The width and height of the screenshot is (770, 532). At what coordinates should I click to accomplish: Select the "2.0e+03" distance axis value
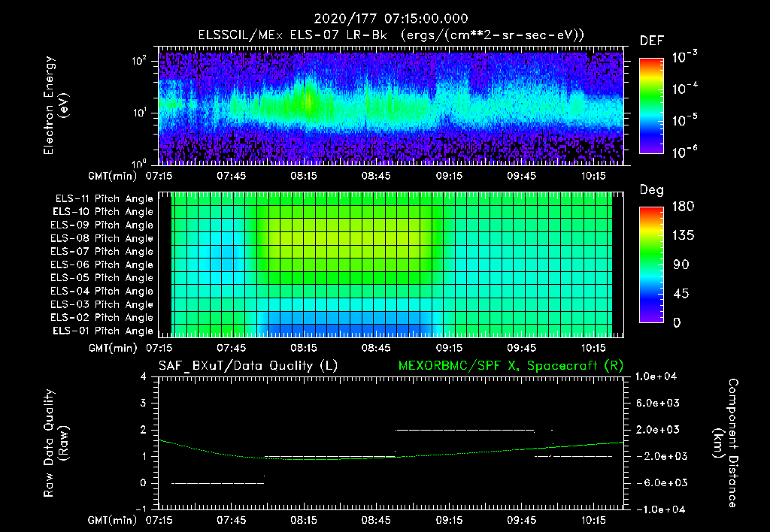(x=657, y=429)
